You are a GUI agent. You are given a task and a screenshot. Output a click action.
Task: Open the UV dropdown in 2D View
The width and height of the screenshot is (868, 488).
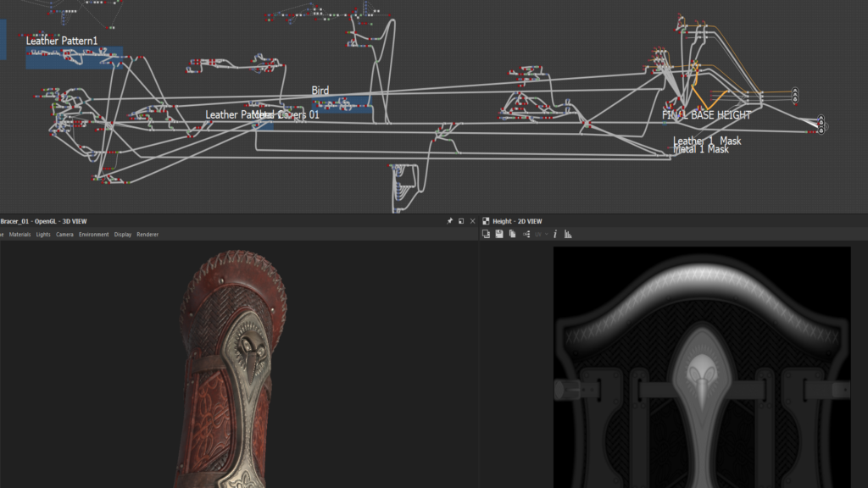click(x=540, y=234)
